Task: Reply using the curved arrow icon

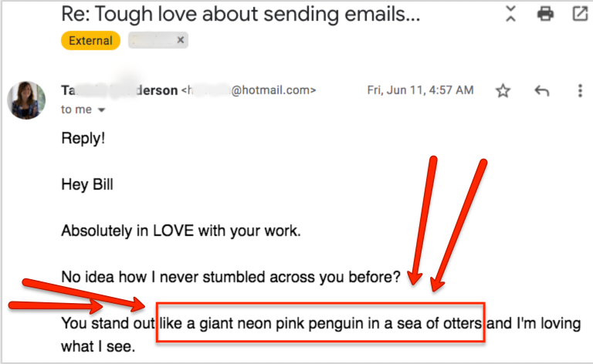Action: 541,91
